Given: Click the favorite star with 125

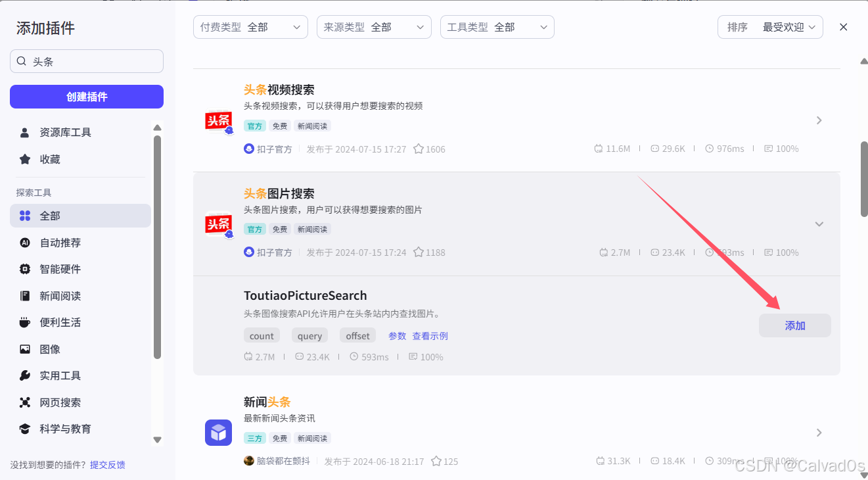Looking at the screenshot, I should point(436,462).
